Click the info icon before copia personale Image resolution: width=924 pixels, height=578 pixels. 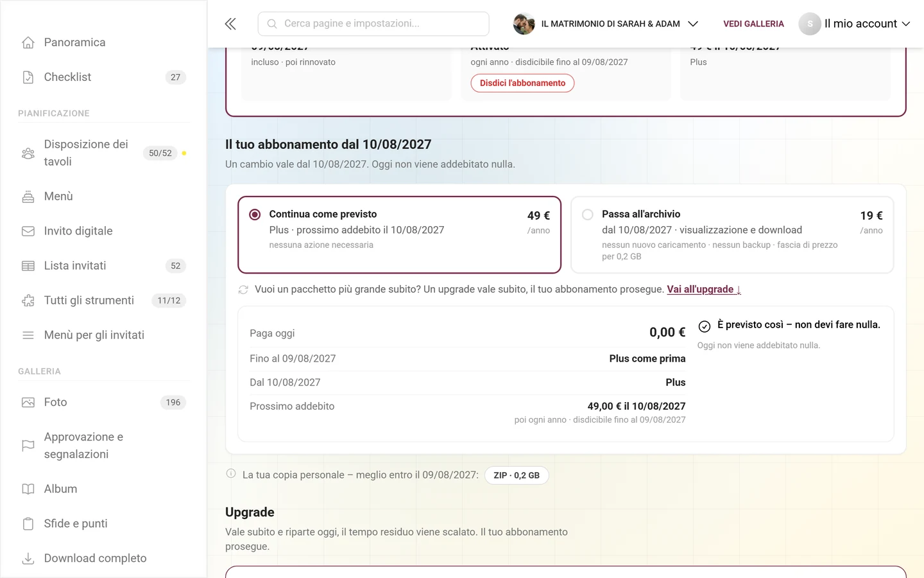coord(231,474)
